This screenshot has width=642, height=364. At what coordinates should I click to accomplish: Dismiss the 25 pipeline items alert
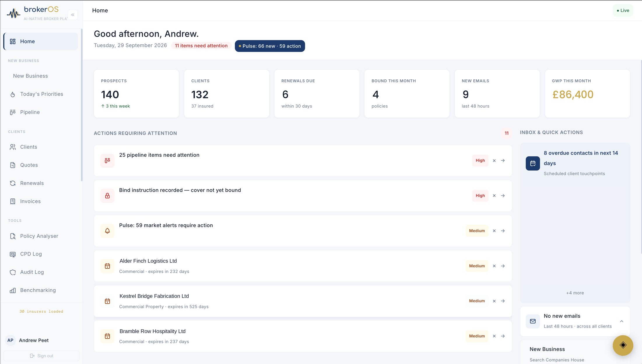point(494,161)
